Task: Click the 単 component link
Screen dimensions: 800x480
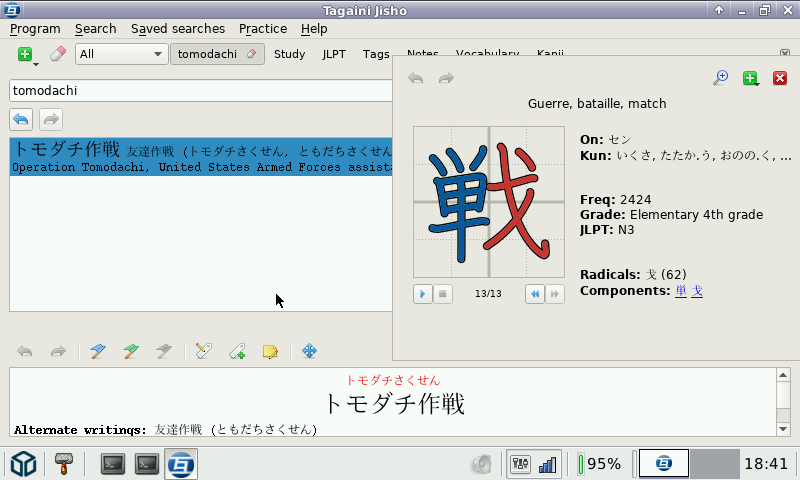Action: [x=681, y=290]
